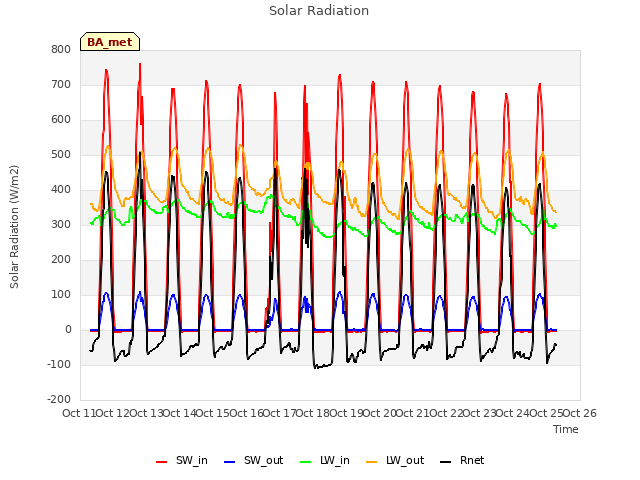This screenshot has width=640, height=480.
Task: Select the SW_in legend label
Action: pyautogui.click(x=192, y=460)
